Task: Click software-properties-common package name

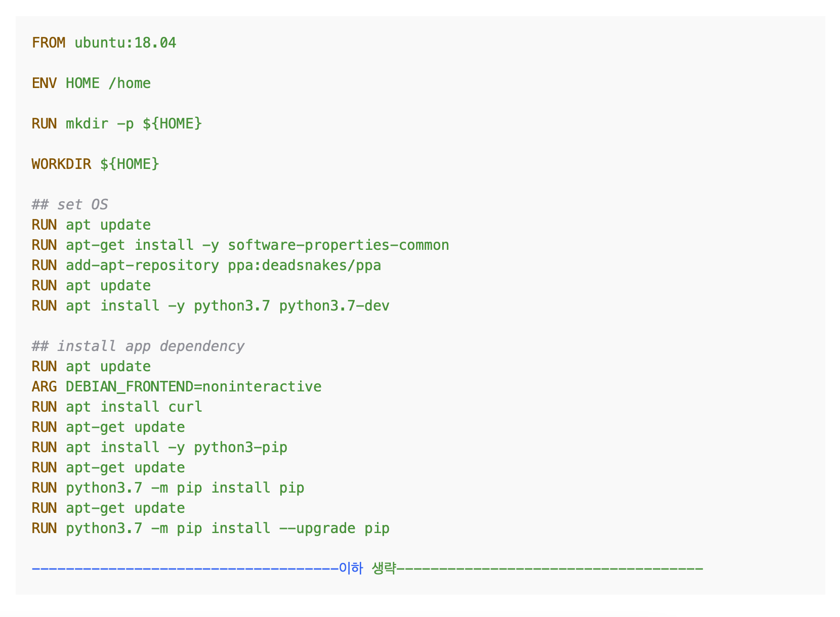Action: click(339, 245)
